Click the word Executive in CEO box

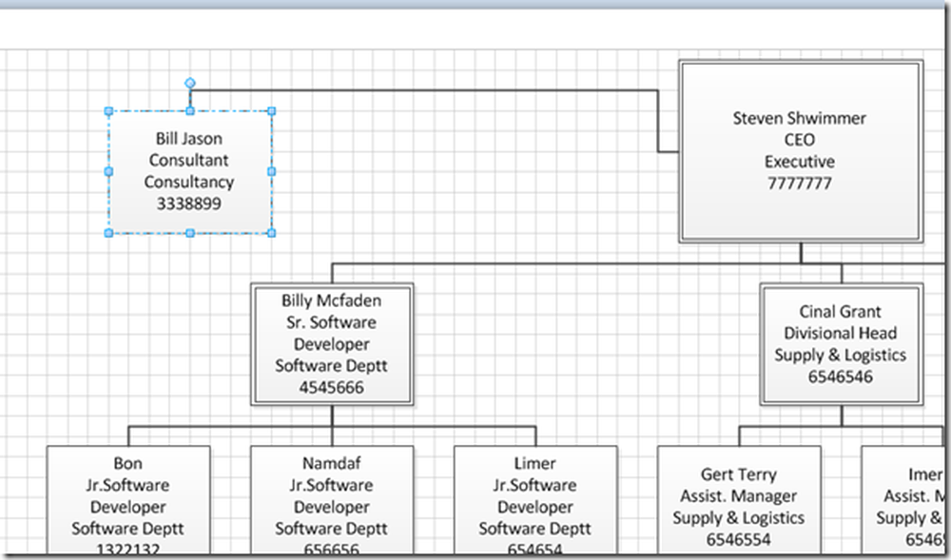(x=800, y=162)
